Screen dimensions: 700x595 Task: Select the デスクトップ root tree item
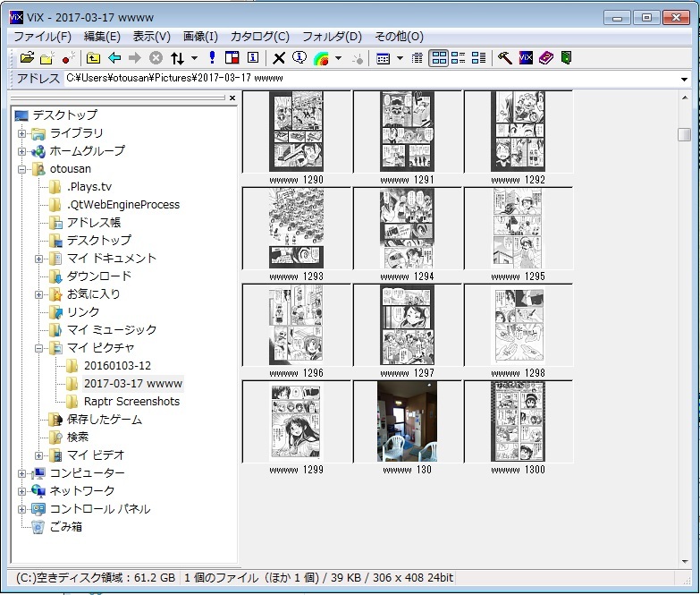[64, 115]
